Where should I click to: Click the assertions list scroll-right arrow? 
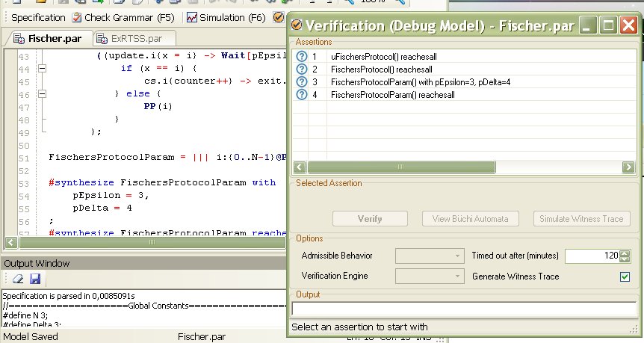tap(628, 167)
